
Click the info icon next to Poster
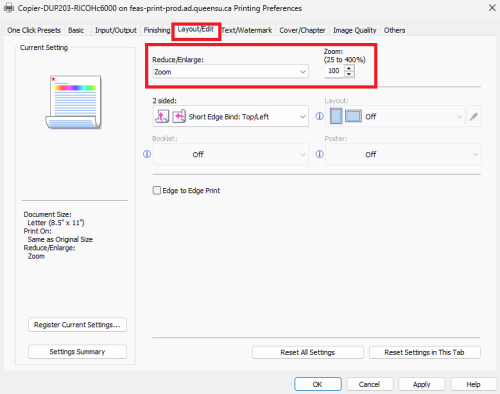pos(319,154)
